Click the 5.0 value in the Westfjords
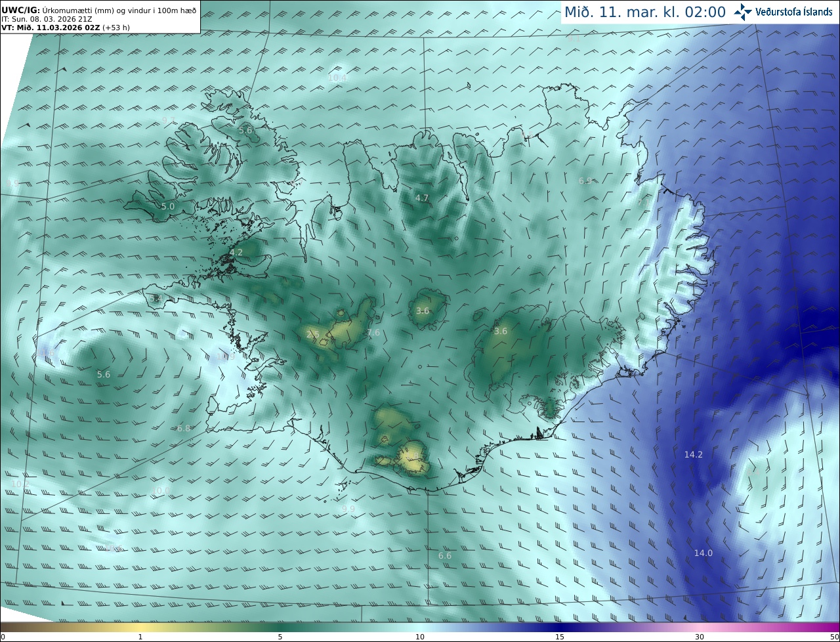The image size is (840, 642). click(168, 206)
